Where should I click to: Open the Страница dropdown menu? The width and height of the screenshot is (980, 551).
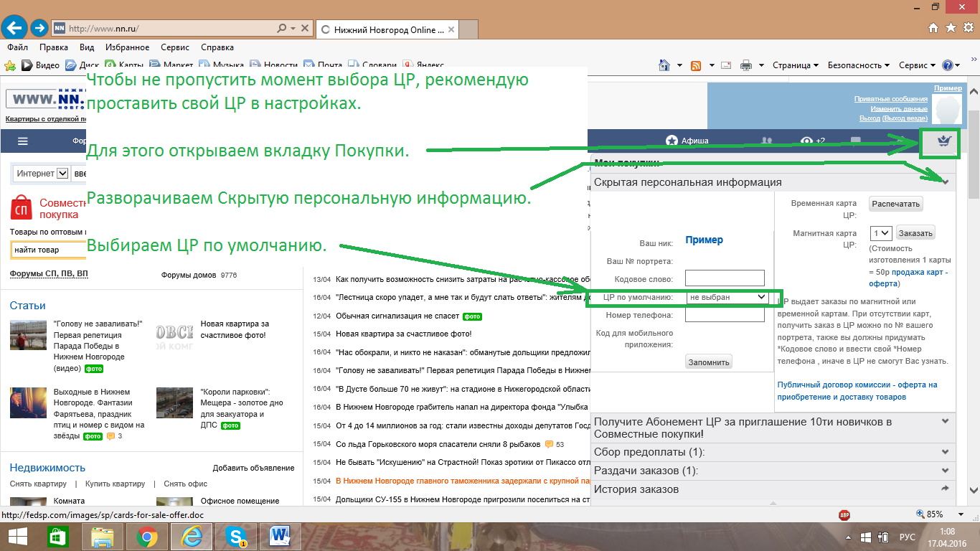click(x=796, y=65)
